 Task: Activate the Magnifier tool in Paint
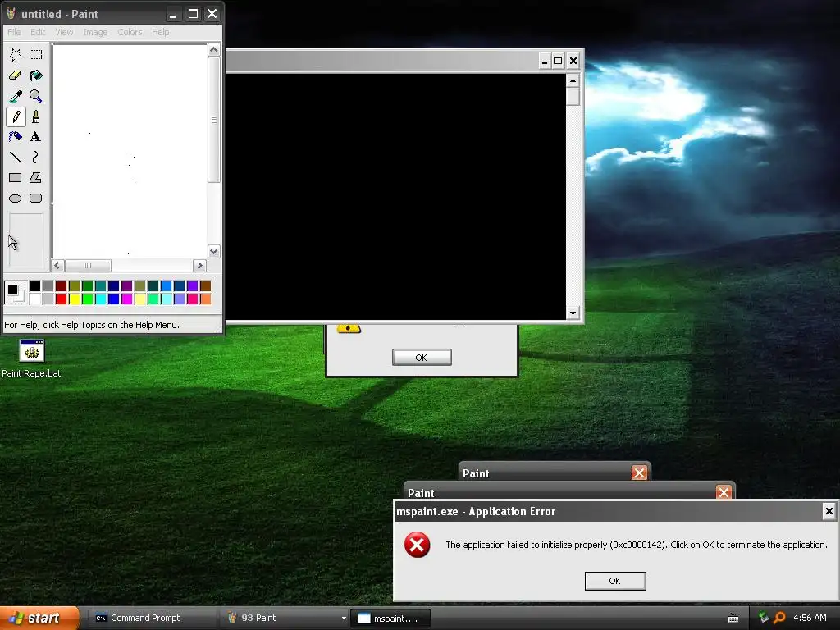tap(35, 96)
